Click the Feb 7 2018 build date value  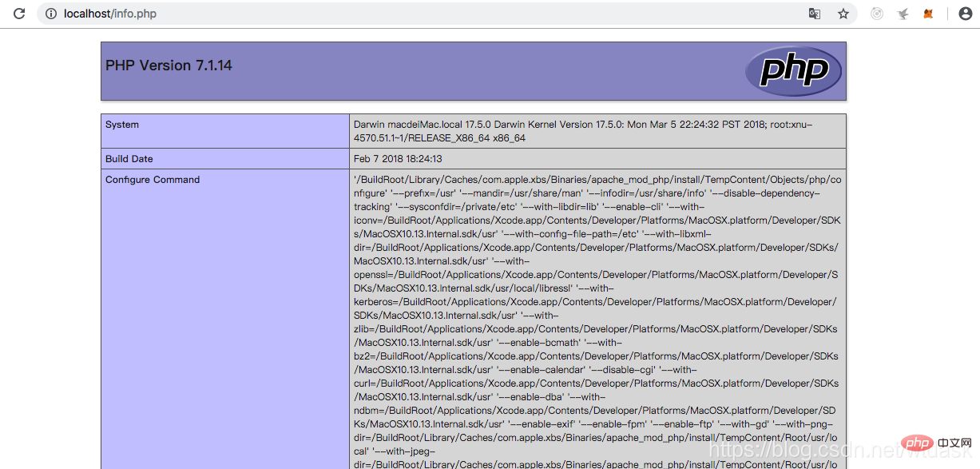(x=398, y=159)
